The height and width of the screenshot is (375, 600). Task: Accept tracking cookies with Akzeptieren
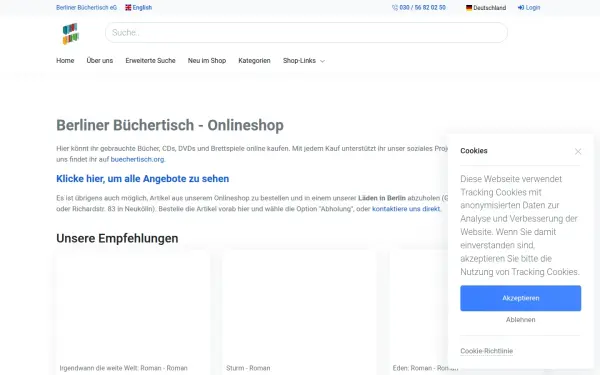(x=520, y=298)
